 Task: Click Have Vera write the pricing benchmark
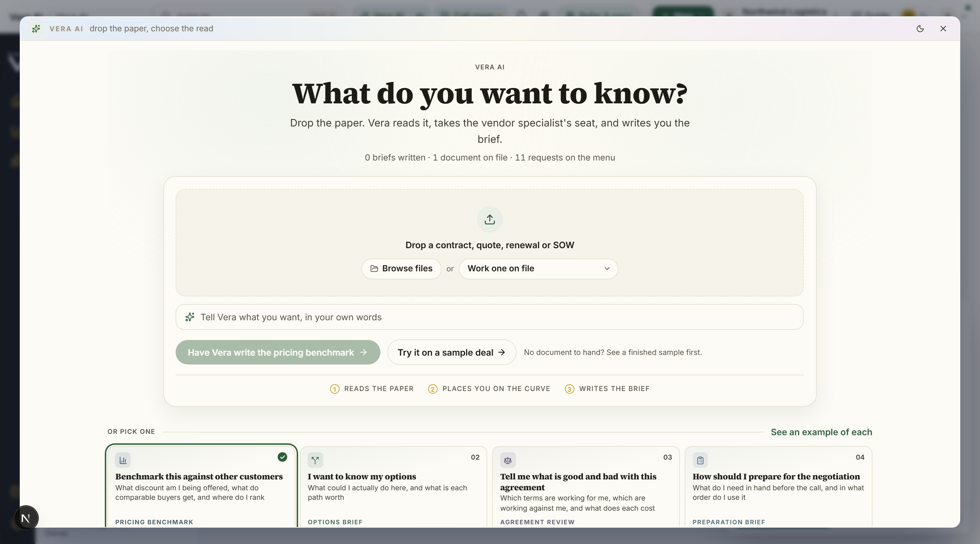click(x=278, y=352)
